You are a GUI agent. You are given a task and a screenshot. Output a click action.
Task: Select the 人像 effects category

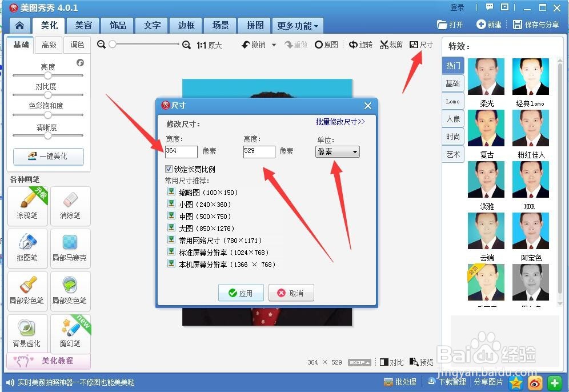(x=453, y=119)
